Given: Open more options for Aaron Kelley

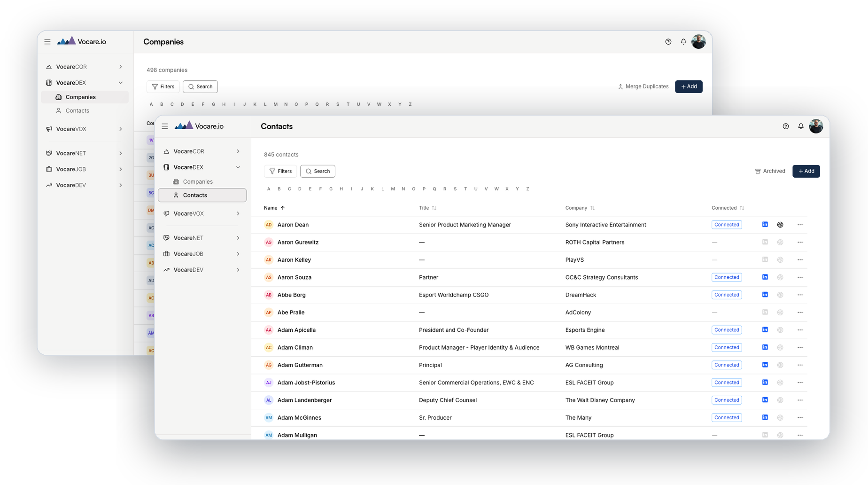Looking at the screenshot, I should click(800, 259).
